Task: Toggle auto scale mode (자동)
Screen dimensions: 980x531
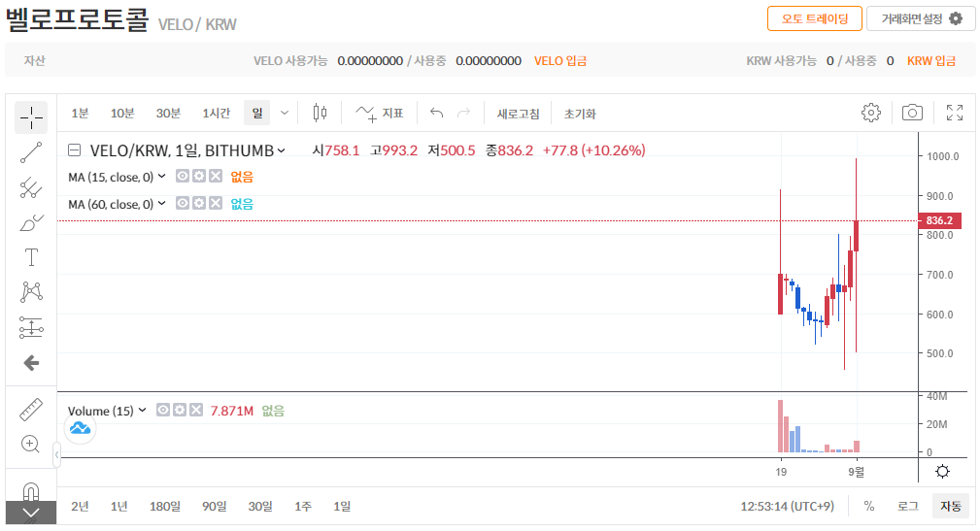Action: 951,506
